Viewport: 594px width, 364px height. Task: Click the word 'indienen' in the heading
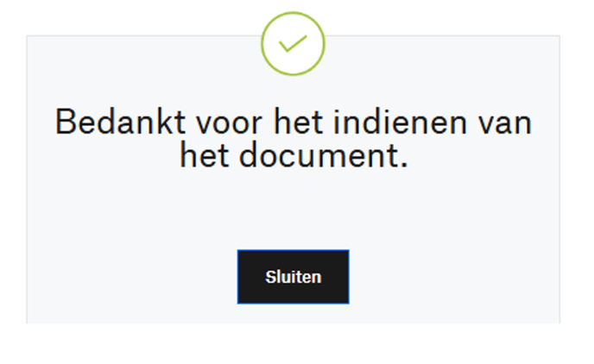tap(400, 122)
